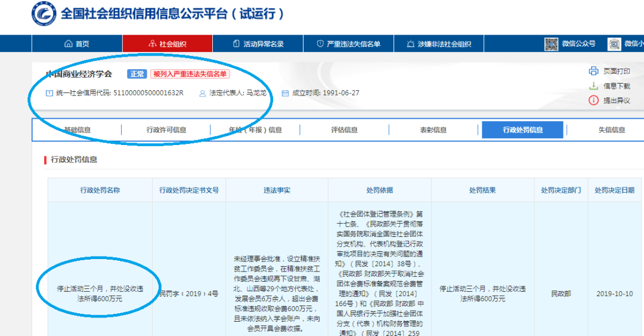Click the 民政部 department cell
Image resolution: width=644 pixels, height=336 pixels.
[x=561, y=294]
